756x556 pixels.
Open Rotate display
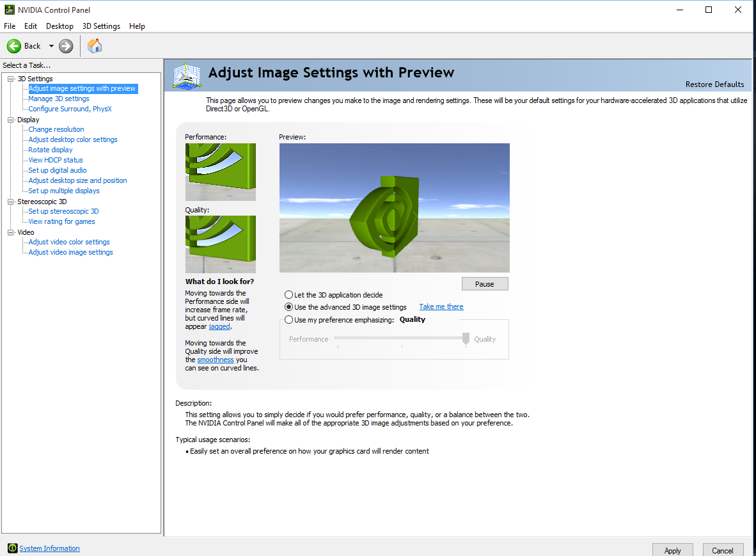[x=50, y=150]
